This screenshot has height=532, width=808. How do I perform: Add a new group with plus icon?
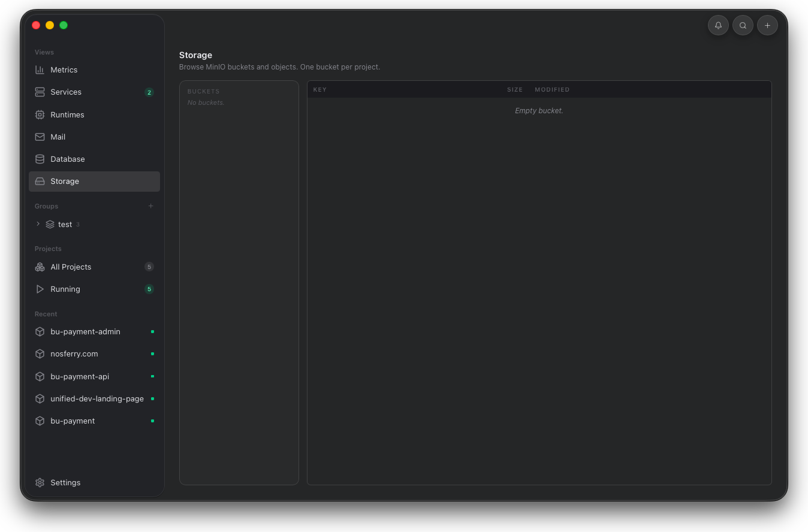150,206
